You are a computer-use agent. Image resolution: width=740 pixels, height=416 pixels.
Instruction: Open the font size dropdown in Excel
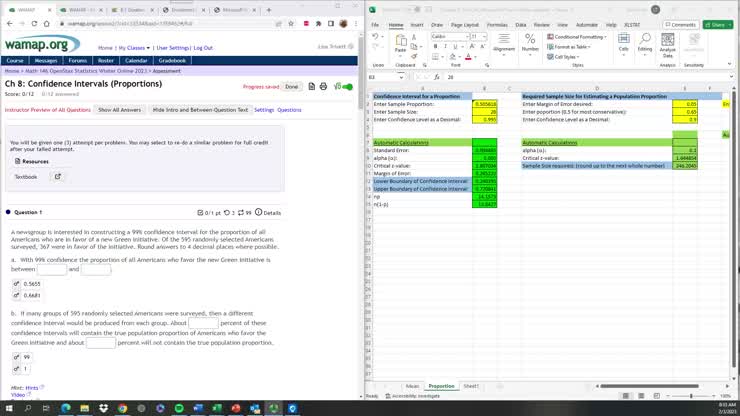coord(484,37)
